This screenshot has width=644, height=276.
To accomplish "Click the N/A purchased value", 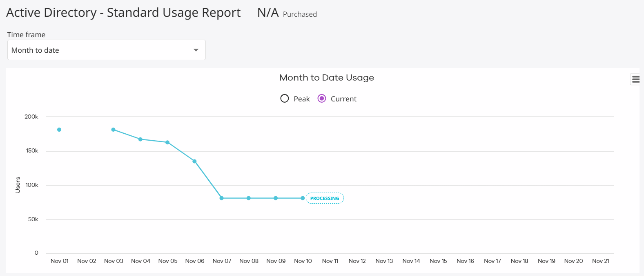I will (268, 13).
